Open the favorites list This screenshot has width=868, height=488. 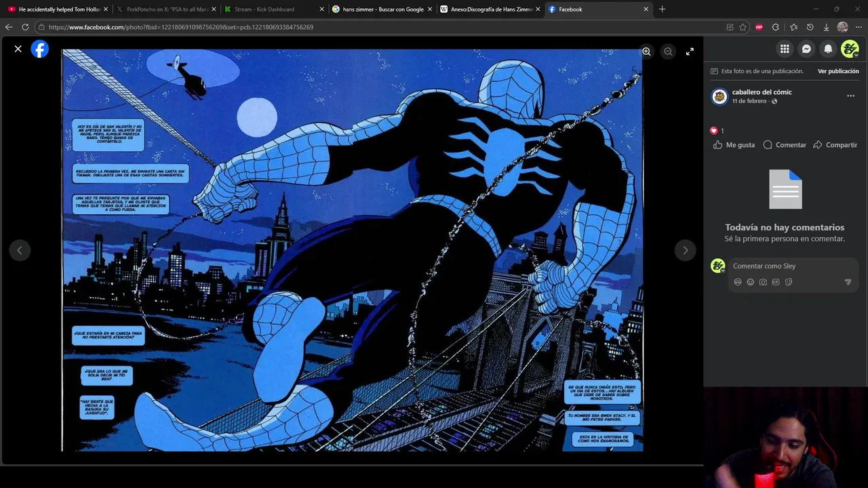[x=793, y=27]
